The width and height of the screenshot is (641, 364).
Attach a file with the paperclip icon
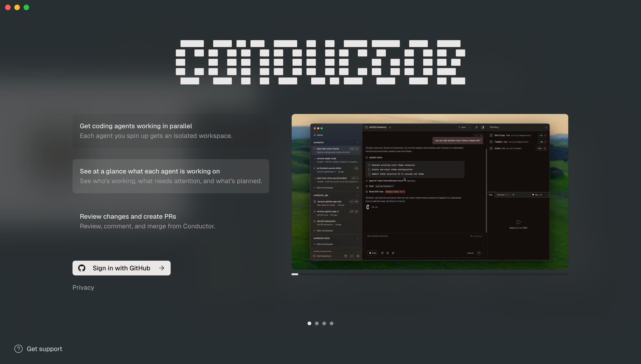click(x=393, y=253)
